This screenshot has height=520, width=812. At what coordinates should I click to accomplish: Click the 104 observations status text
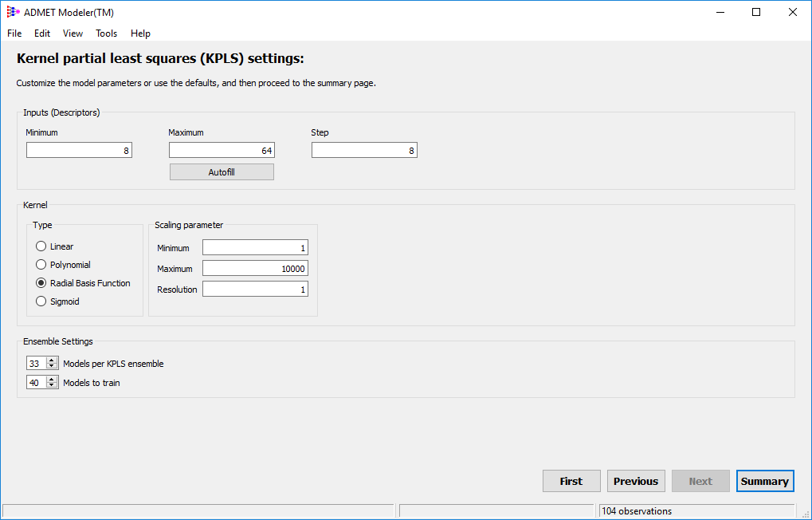[637, 511]
